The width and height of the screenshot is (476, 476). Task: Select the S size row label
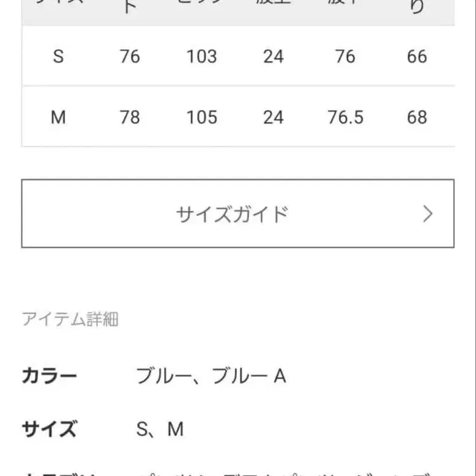coord(58,56)
